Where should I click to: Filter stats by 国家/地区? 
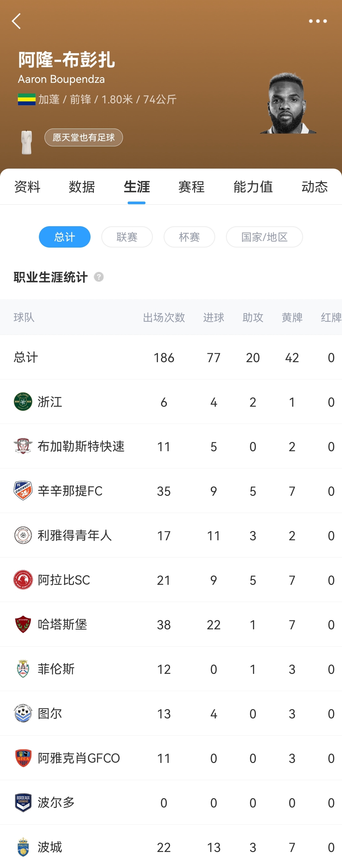265,237
